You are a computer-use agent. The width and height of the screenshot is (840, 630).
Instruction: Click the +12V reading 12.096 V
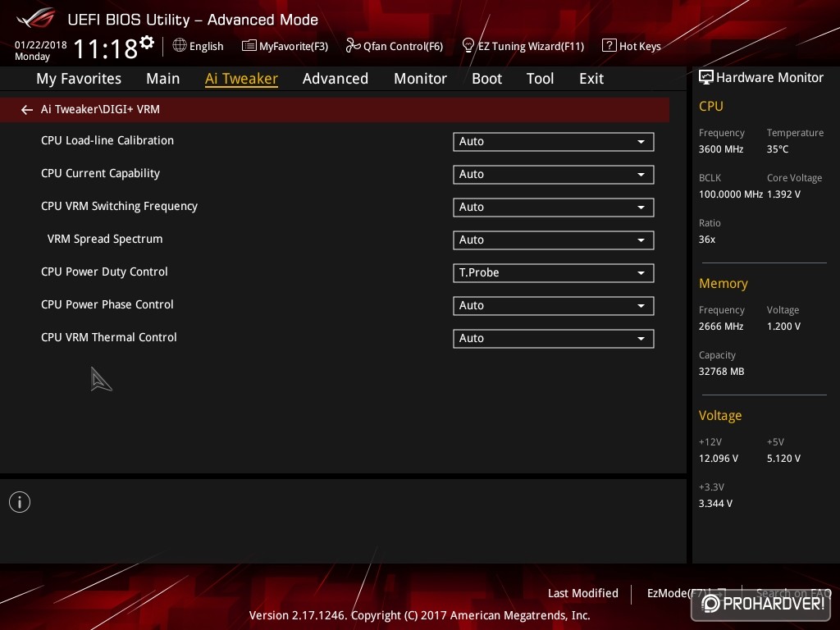[x=719, y=459]
